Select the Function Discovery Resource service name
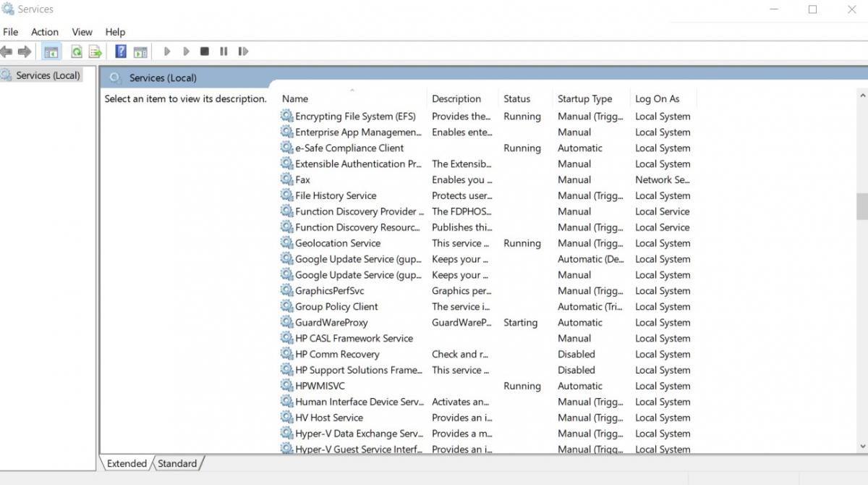This screenshot has width=868, height=485. click(x=357, y=227)
